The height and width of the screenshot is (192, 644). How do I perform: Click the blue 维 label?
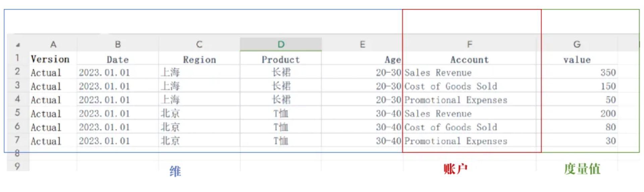(175, 171)
